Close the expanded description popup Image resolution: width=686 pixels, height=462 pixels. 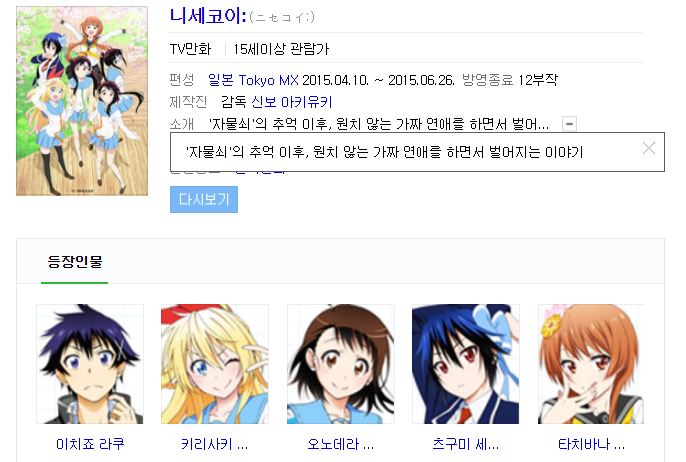click(x=649, y=149)
